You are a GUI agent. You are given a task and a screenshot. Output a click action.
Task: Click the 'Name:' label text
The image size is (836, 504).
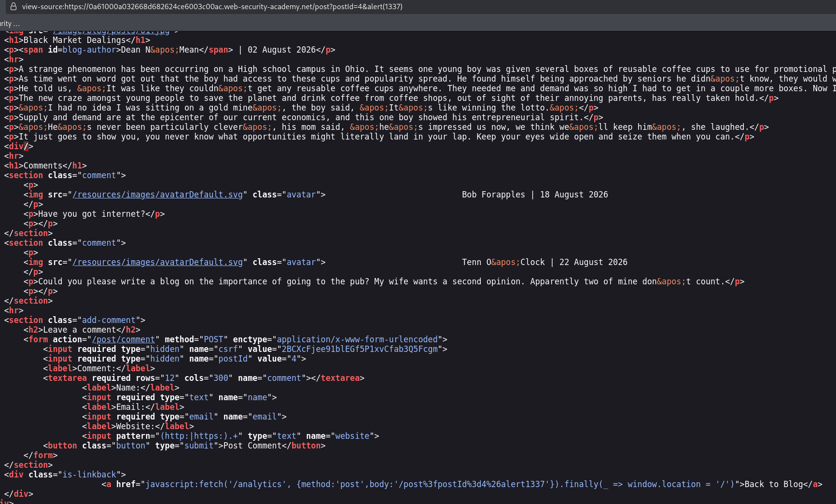pyautogui.click(x=128, y=388)
